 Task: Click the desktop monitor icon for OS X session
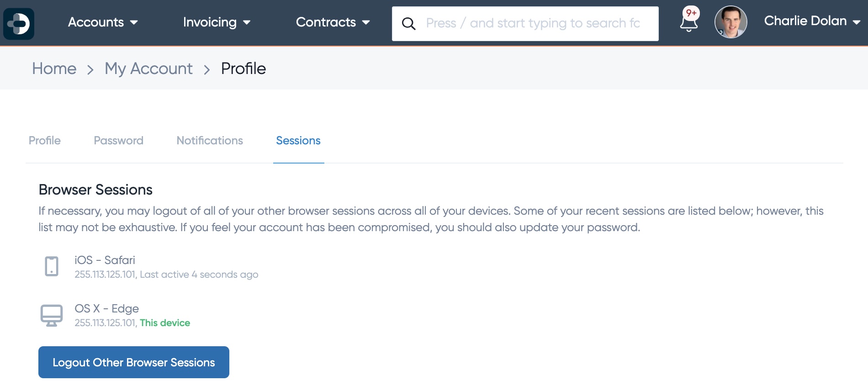[x=52, y=315]
